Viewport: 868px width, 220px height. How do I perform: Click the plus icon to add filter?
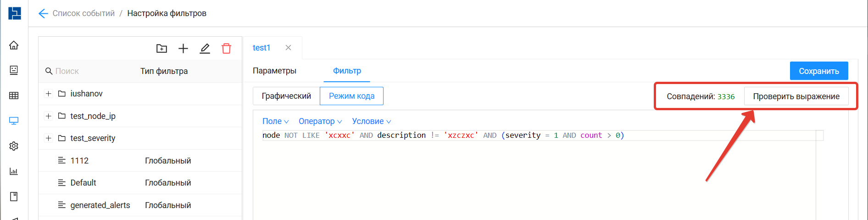(183, 48)
